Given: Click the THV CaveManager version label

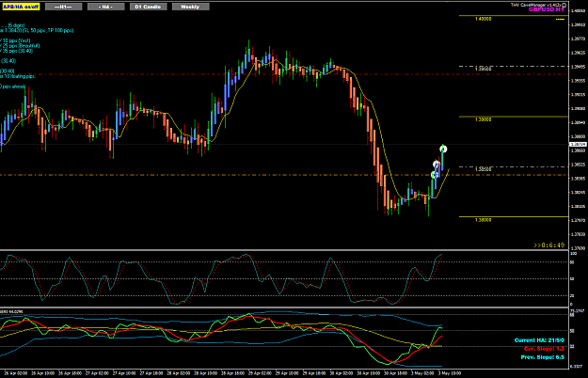Looking at the screenshot, I should [536, 5].
